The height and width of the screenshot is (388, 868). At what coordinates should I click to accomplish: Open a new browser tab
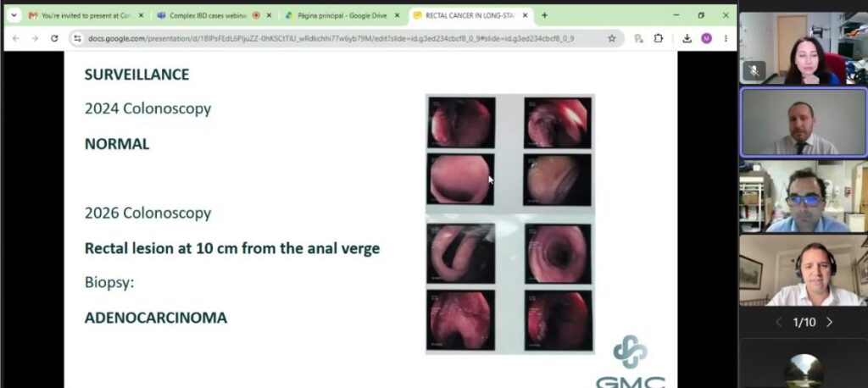544,15
